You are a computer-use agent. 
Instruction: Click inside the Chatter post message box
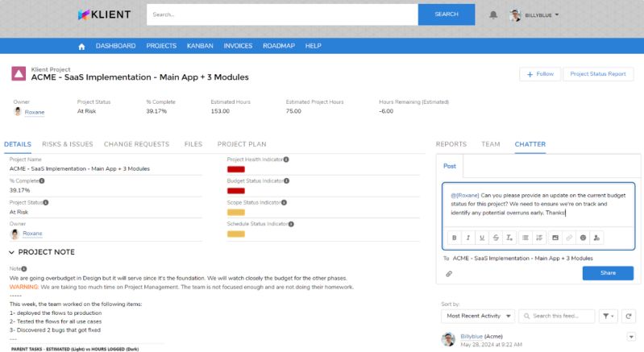point(538,205)
